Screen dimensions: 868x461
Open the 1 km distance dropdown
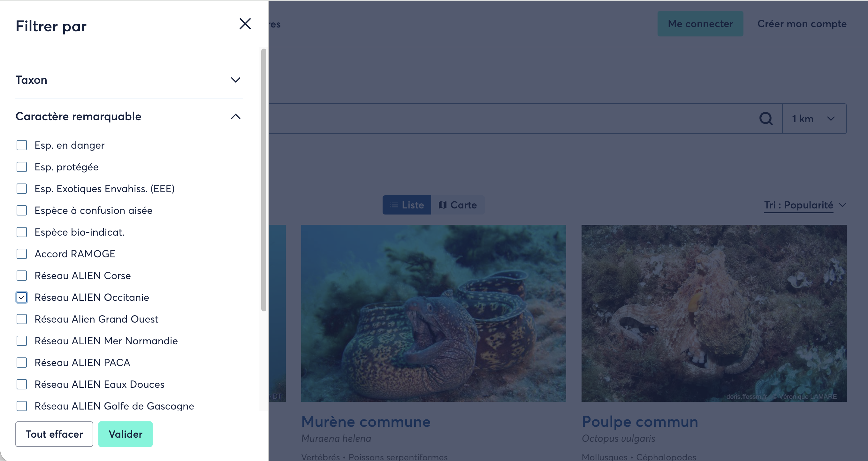click(814, 119)
